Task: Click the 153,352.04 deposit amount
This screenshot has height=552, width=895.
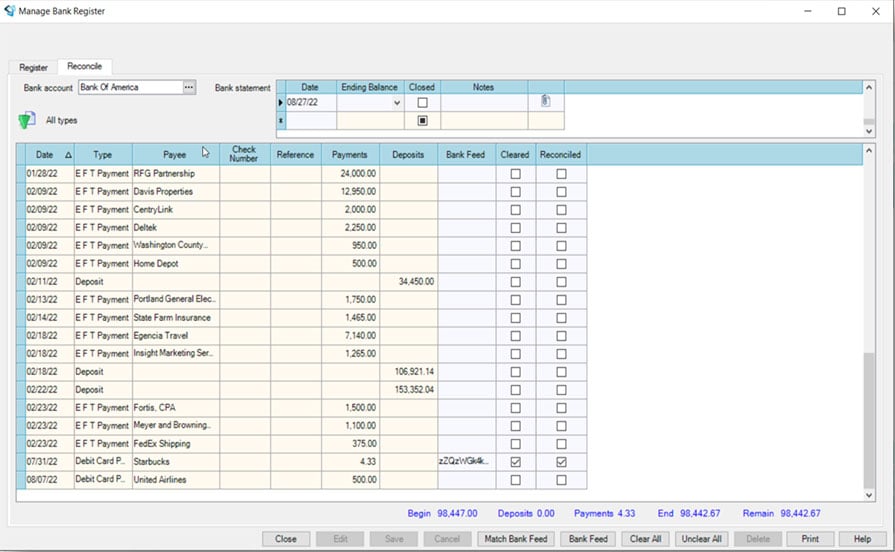Action: pyautogui.click(x=414, y=390)
